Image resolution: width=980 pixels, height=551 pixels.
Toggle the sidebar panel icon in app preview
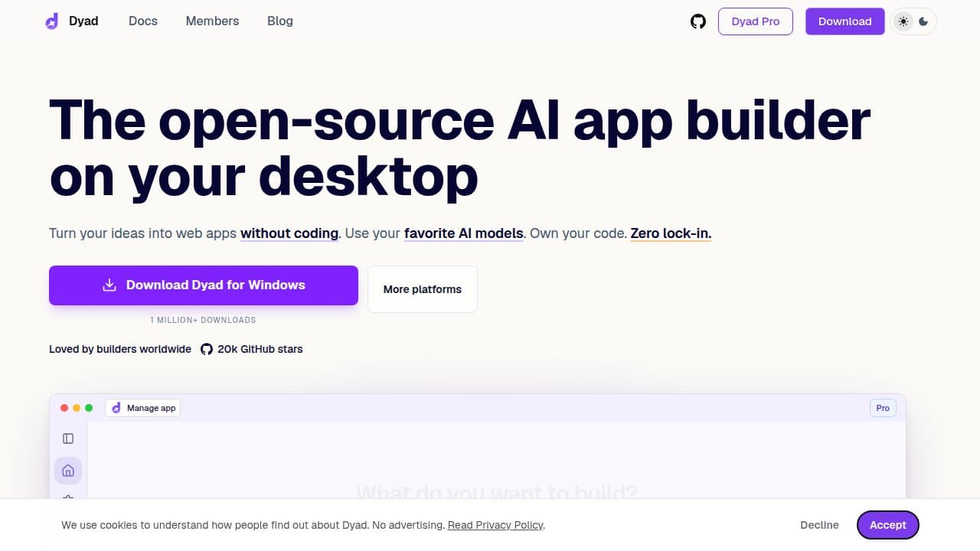tap(68, 439)
